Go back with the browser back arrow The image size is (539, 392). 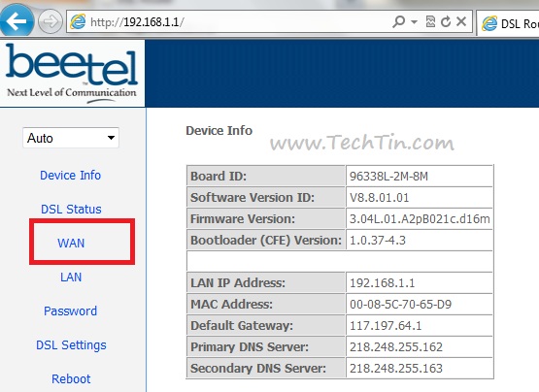pos(16,21)
